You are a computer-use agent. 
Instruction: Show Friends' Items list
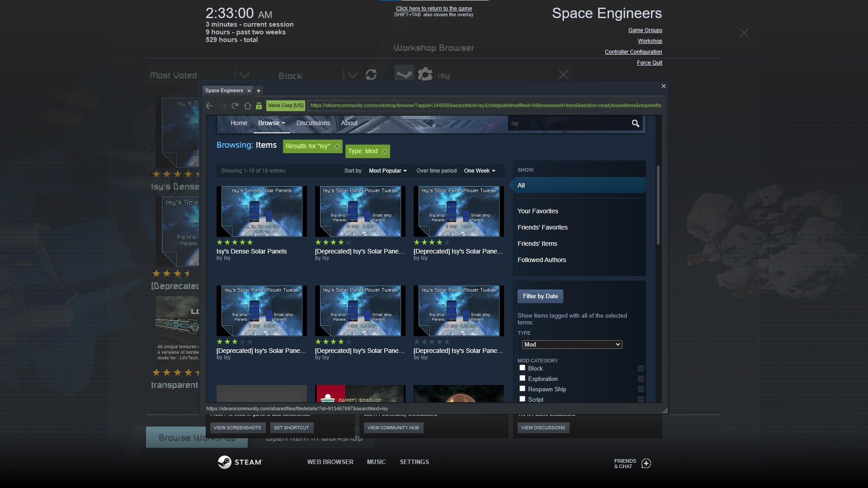click(537, 244)
